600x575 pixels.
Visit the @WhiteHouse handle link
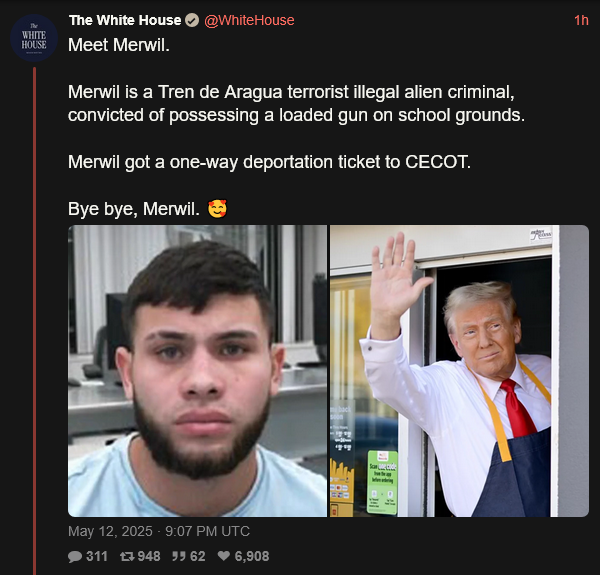(249, 20)
